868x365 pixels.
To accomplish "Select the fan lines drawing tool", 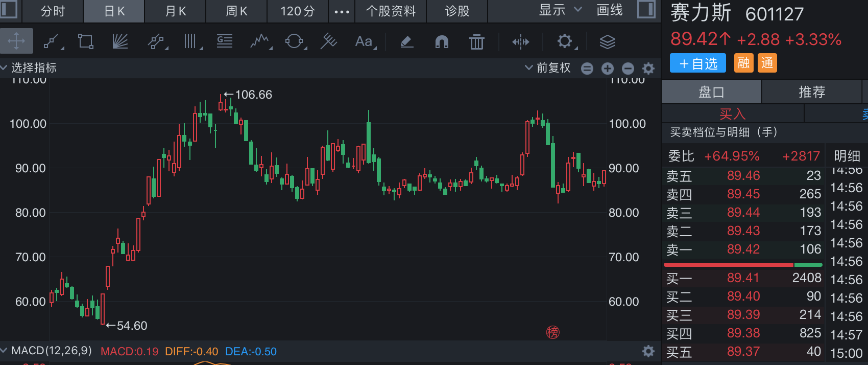I will [x=120, y=41].
